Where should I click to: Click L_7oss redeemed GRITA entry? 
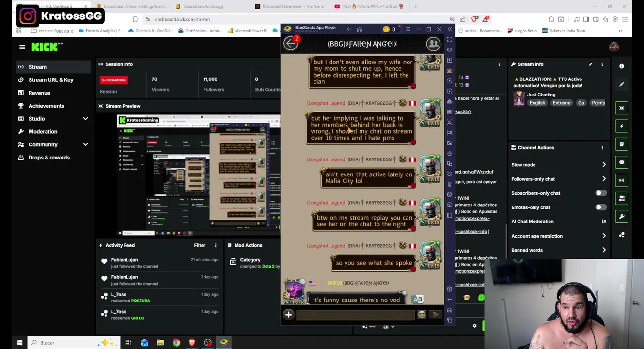pyautogui.click(x=159, y=315)
